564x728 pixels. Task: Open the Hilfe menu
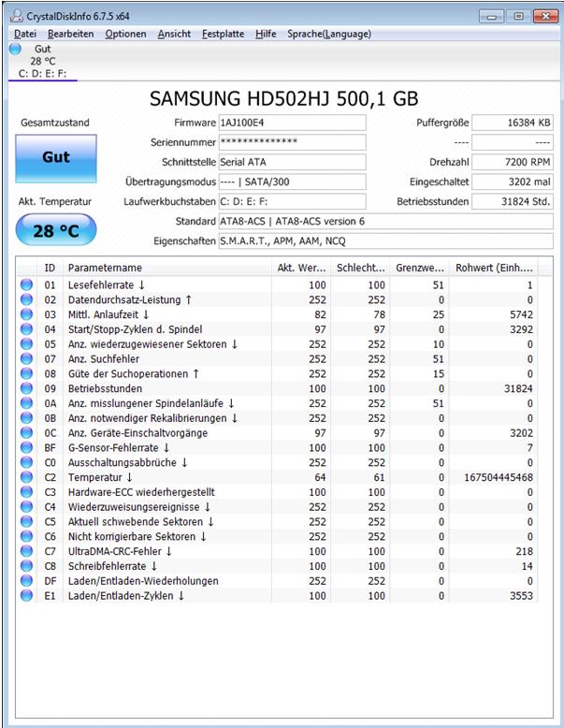click(266, 34)
